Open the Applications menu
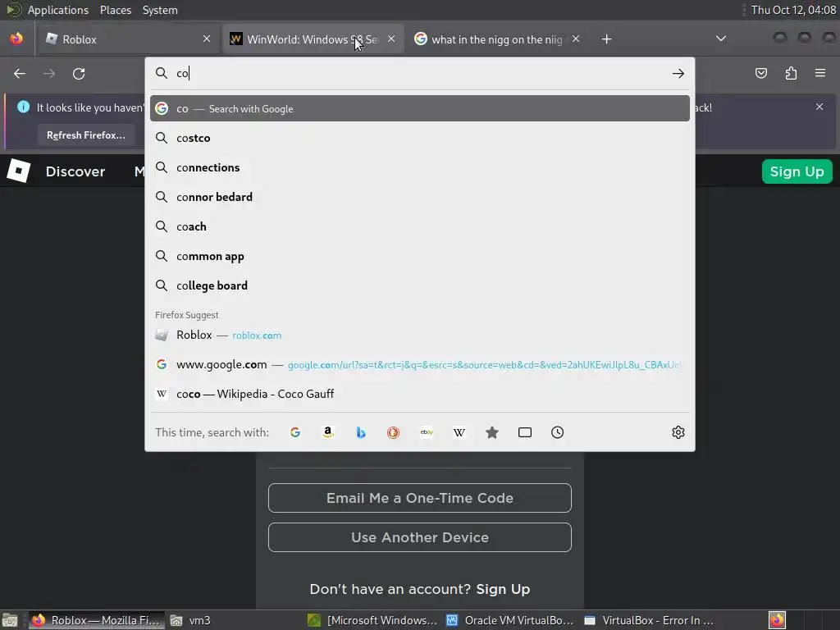This screenshot has height=630, width=840. pos(58,10)
